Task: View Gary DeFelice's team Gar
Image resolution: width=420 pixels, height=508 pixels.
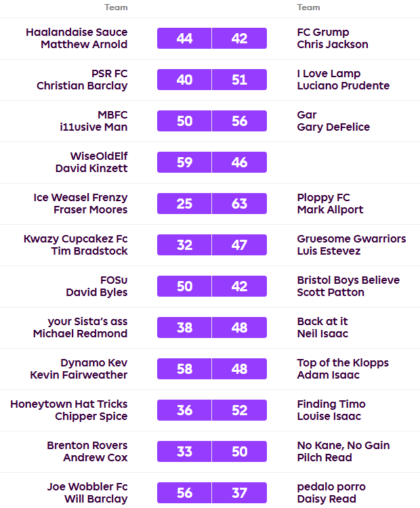Action: click(x=307, y=114)
